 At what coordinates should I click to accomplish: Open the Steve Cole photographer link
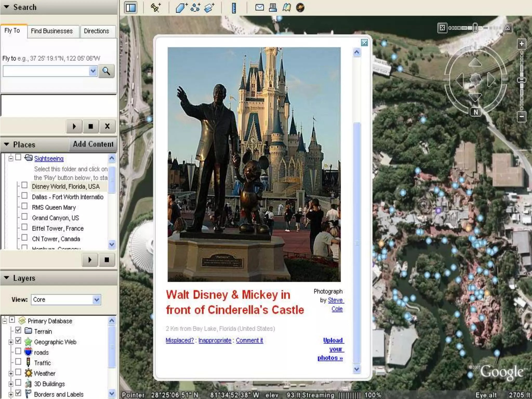[335, 301]
